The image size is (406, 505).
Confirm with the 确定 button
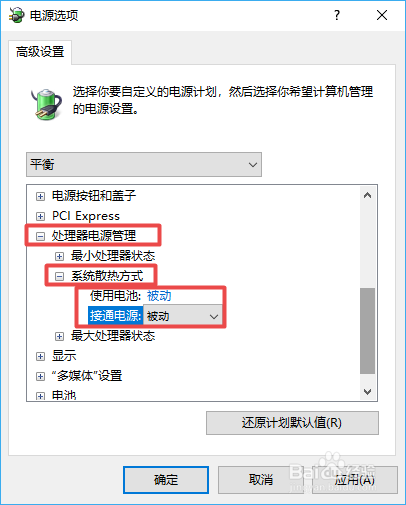[166, 480]
